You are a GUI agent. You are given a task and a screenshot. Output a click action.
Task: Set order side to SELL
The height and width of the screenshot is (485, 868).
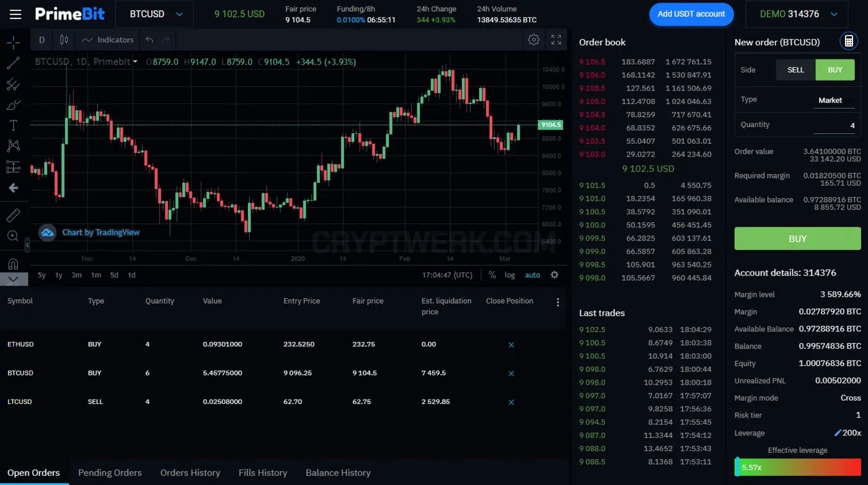click(x=795, y=70)
